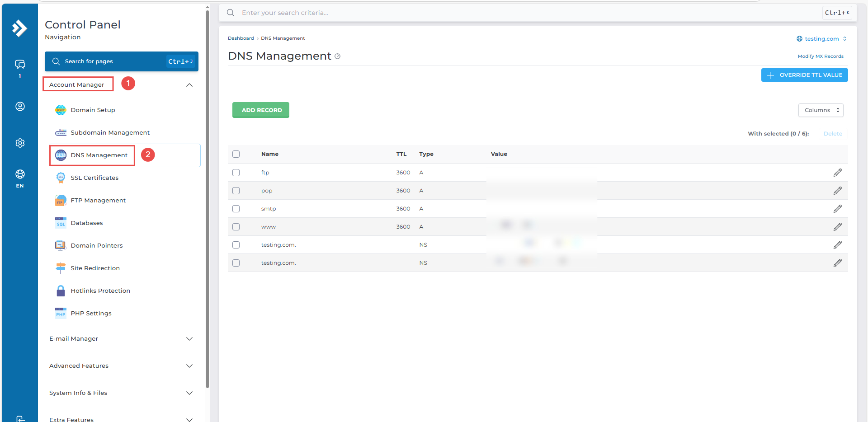Click the pencil edit icon for ftp record
The image size is (868, 422).
tap(837, 173)
